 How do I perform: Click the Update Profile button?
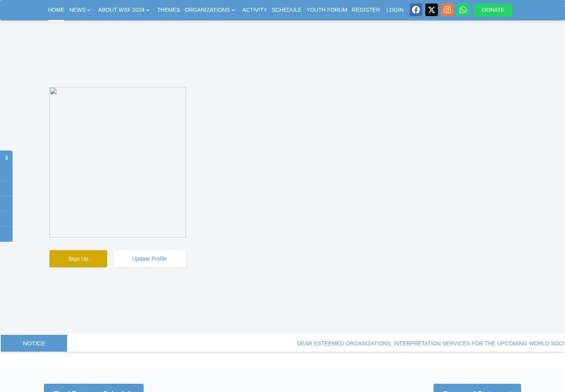149,259
